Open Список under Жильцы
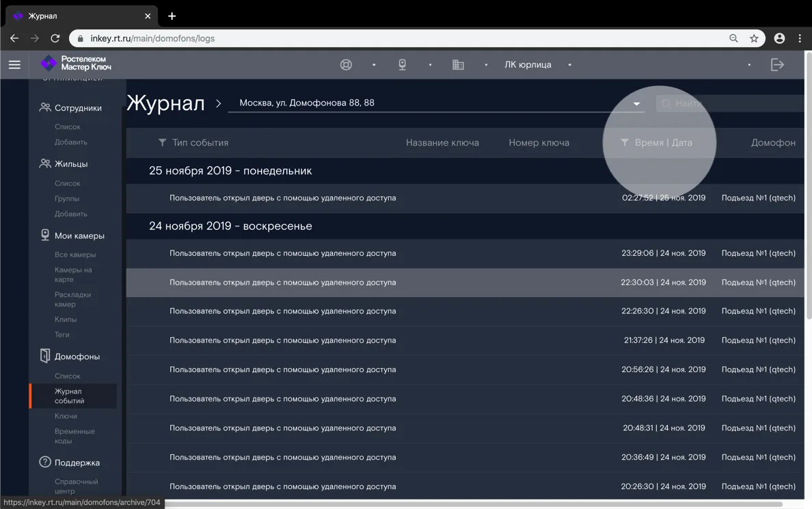This screenshot has height=509, width=812. [67, 183]
